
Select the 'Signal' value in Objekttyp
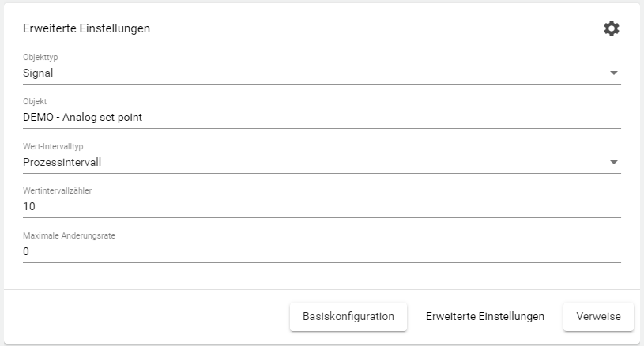tap(38, 73)
